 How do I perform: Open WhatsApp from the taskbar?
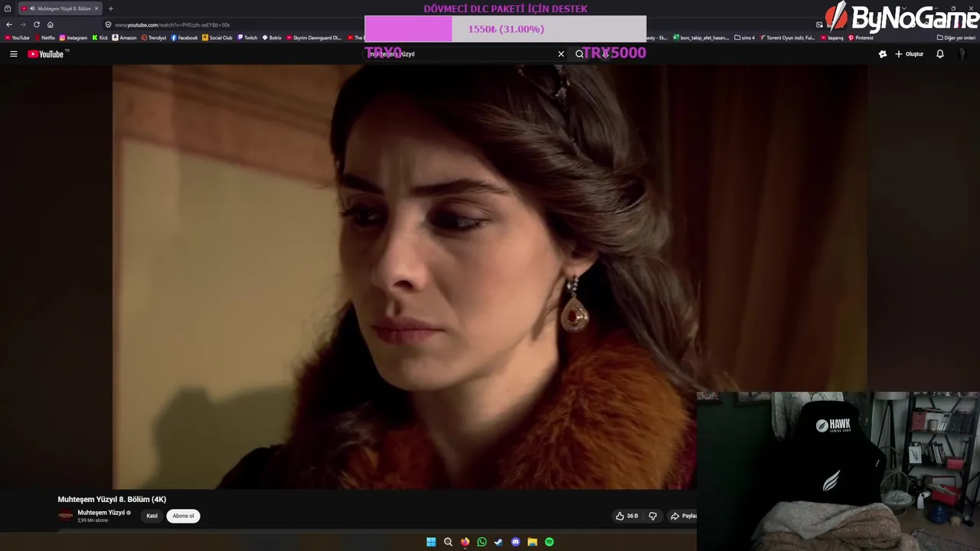pyautogui.click(x=482, y=542)
